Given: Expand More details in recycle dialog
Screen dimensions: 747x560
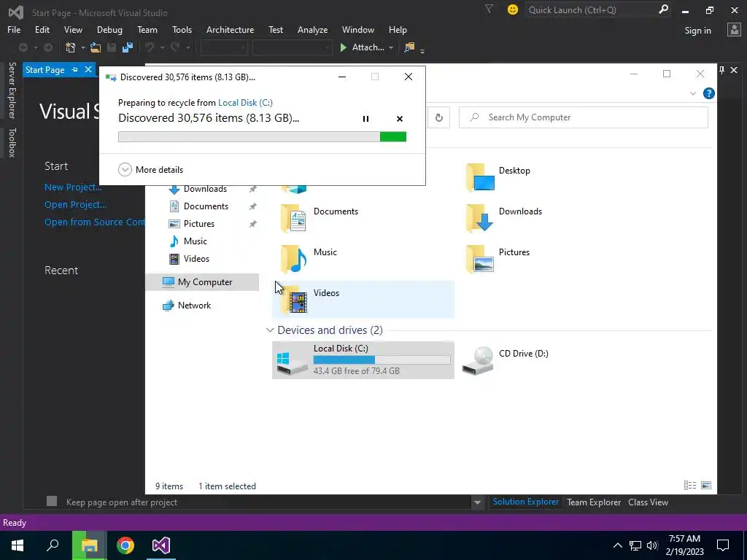Looking at the screenshot, I should pyautogui.click(x=150, y=169).
